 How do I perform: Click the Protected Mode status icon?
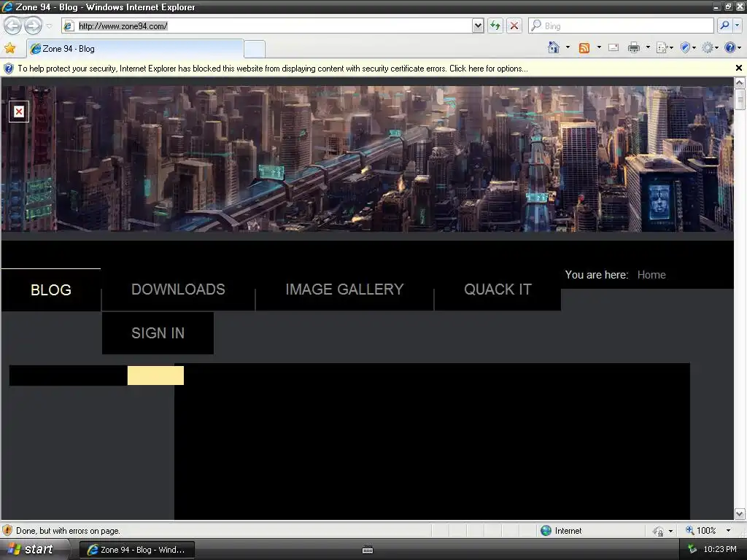coord(659,531)
